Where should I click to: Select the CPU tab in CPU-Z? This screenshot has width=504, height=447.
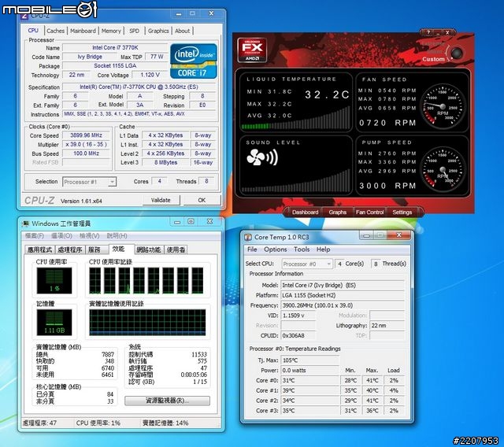pos(33,30)
